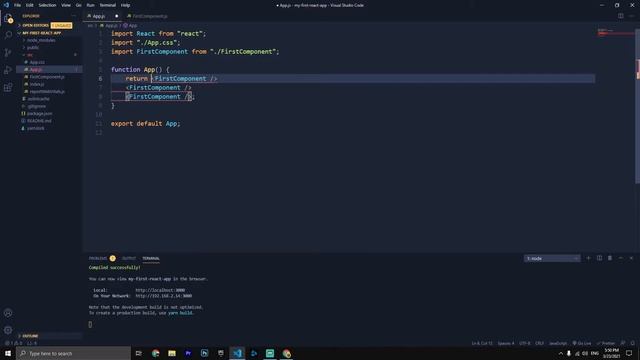Open the Accounts menu in activity bar

coord(8,313)
